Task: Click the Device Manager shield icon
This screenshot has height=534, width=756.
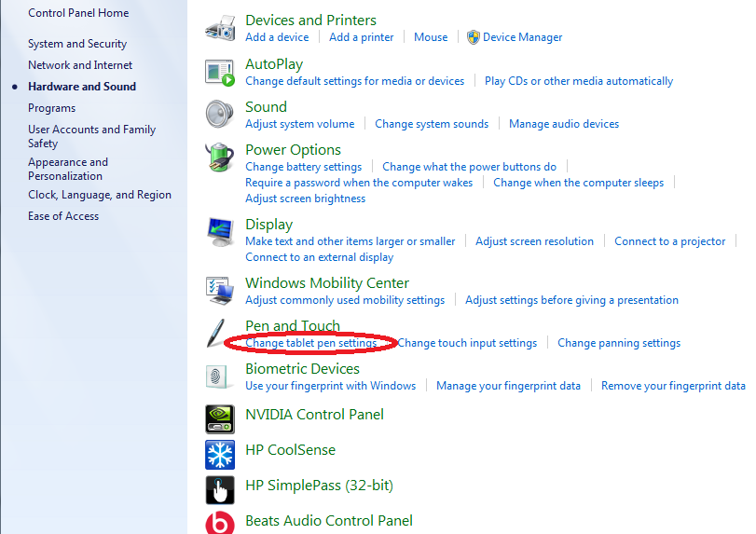Action: pyautogui.click(x=474, y=37)
